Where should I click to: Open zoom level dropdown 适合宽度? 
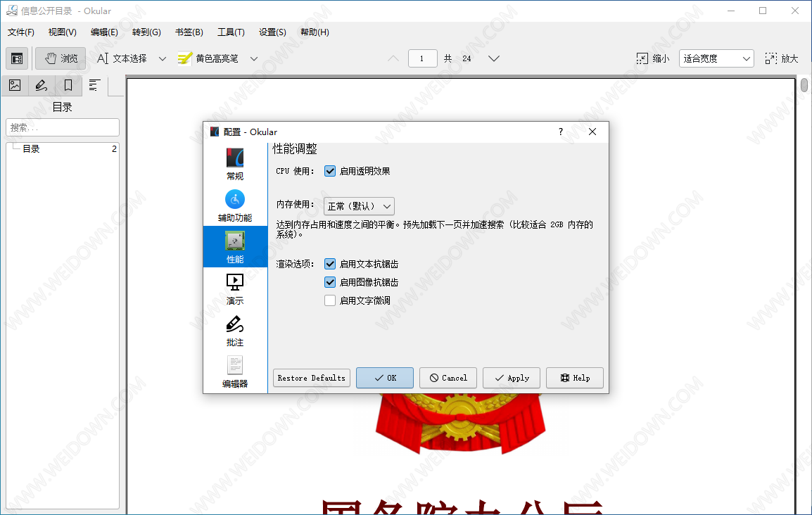coord(716,58)
